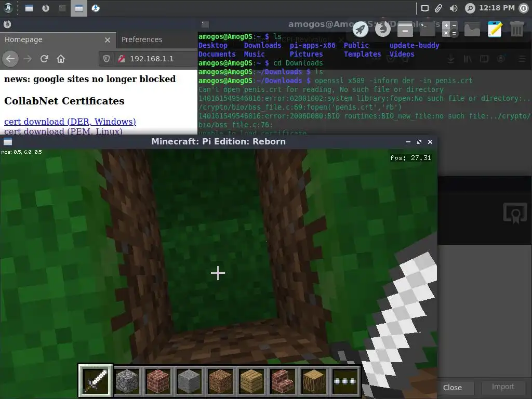The image size is (532, 399).
Task: Open the Firefox hamburger menu behind the terminal
Action: click(x=523, y=59)
